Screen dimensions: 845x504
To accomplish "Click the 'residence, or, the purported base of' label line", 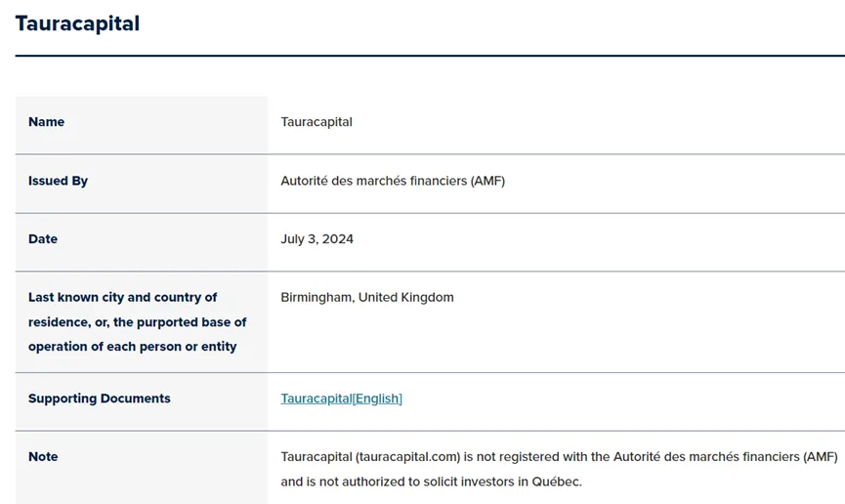I will pos(138,321).
